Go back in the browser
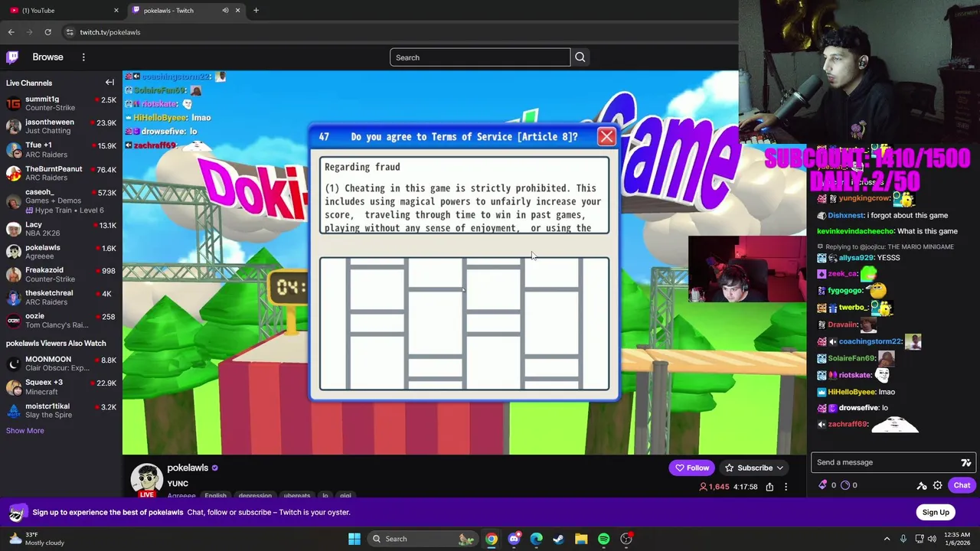980x551 pixels. [x=11, y=32]
